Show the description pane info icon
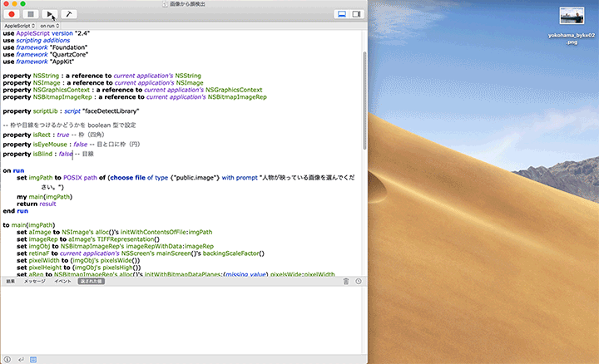This screenshot has height=364, width=599. tap(7, 359)
